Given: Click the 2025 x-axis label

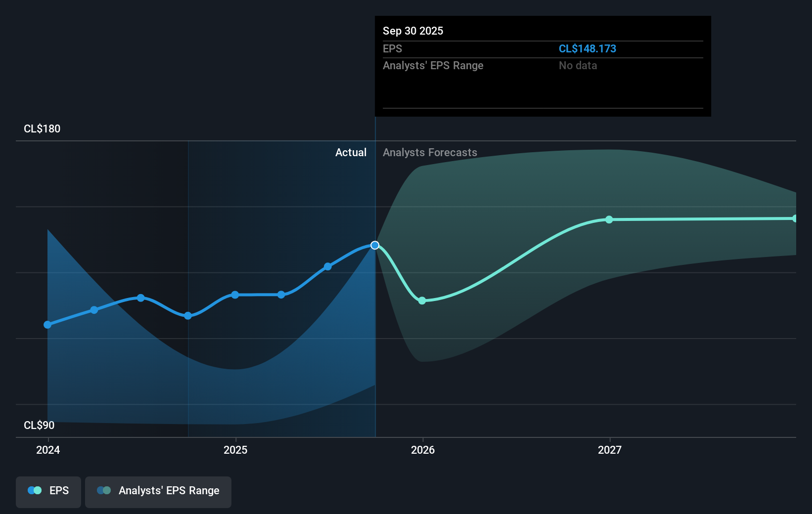Looking at the screenshot, I should [x=235, y=450].
